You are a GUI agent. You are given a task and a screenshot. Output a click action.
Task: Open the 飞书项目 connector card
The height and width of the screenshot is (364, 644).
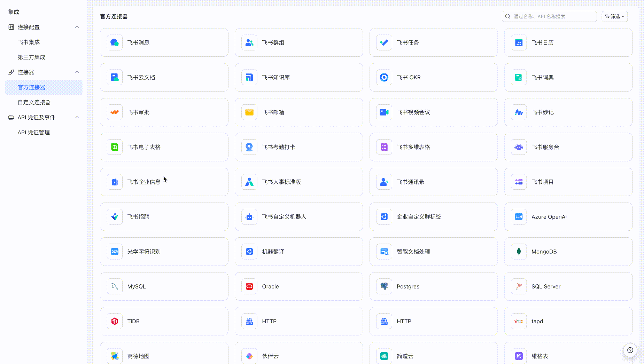[568, 182]
